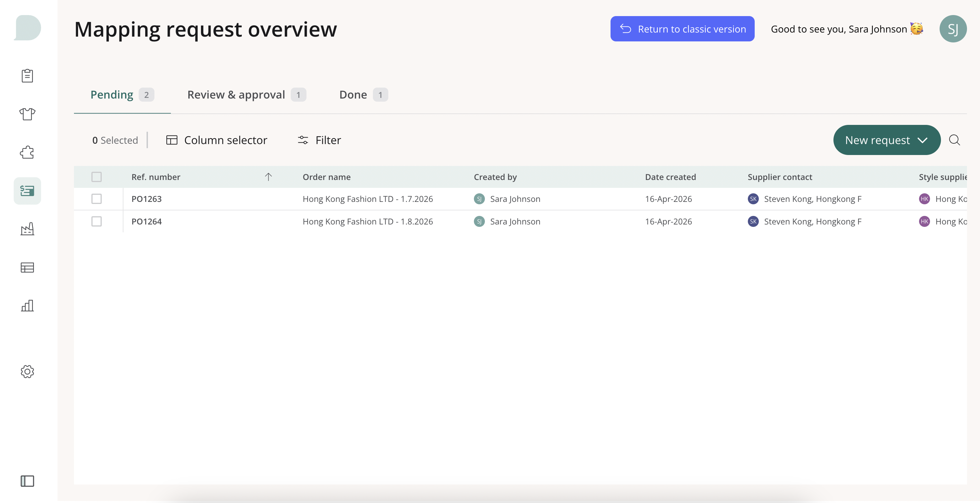The image size is (980, 503).
Task: Click the Review & approval count badge
Action: click(x=298, y=95)
